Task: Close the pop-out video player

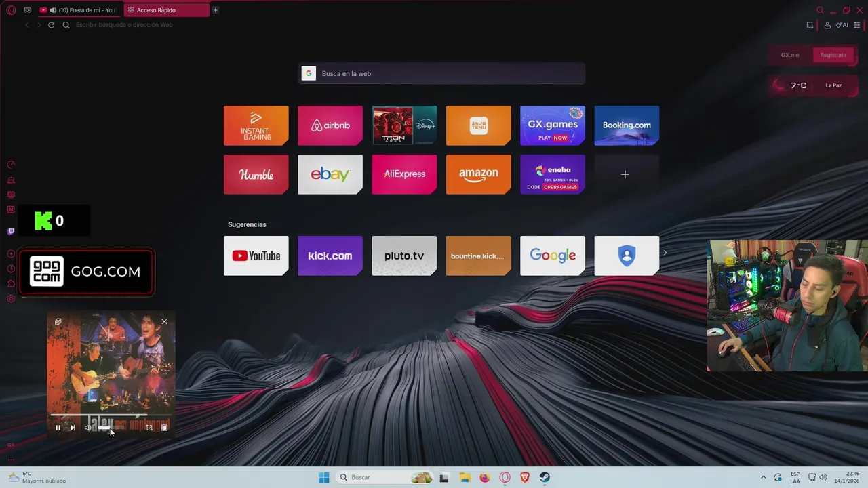Action: 164,322
